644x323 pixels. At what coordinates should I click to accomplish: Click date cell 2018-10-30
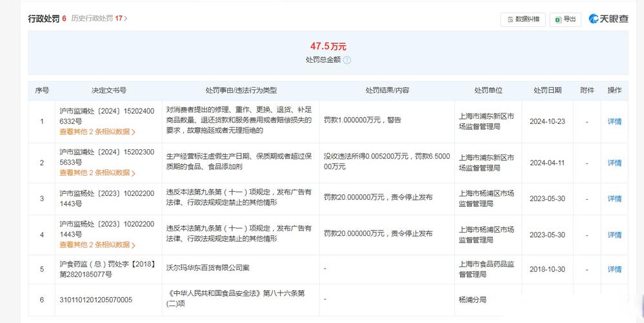tap(547, 269)
